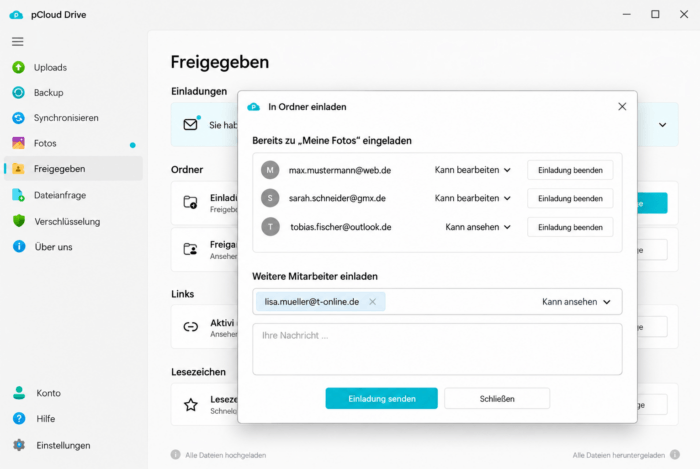Click the envelope icon under Einladungen
Viewport: 700px width, 469px height.
click(191, 125)
